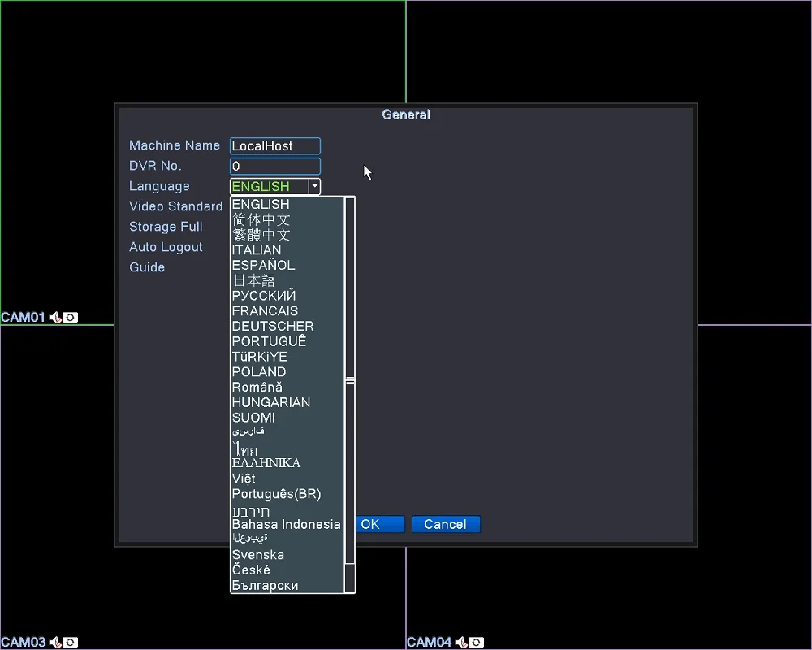This screenshot has height=650, width=812.
Task: Click the language list scrollbar thumb
Action: [350, 380]
